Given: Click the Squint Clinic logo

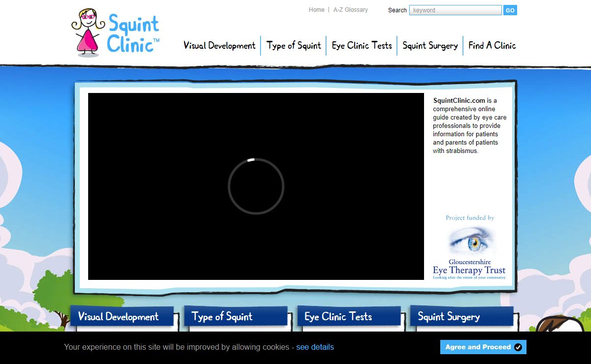Looking at the screenshot, I should point(115,33).
